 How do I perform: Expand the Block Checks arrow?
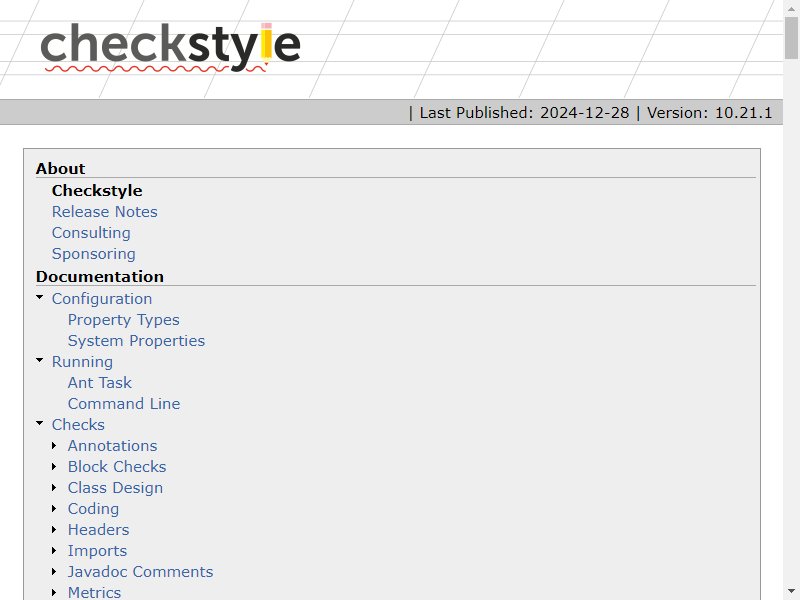pyautogui.click(x=54, y=466)
